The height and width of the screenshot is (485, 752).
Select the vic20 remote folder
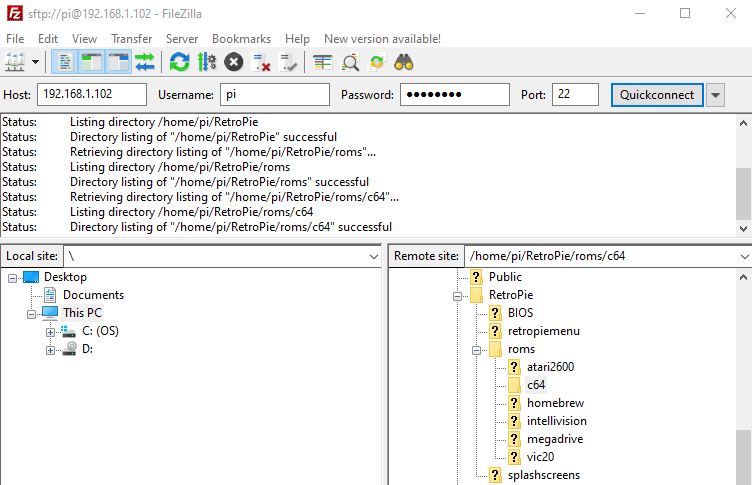(x=540, y=457)
